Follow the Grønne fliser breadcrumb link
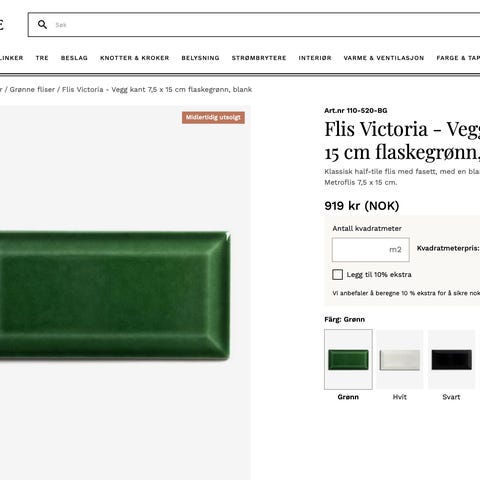The image size is (480, 480). click(32, 89)
